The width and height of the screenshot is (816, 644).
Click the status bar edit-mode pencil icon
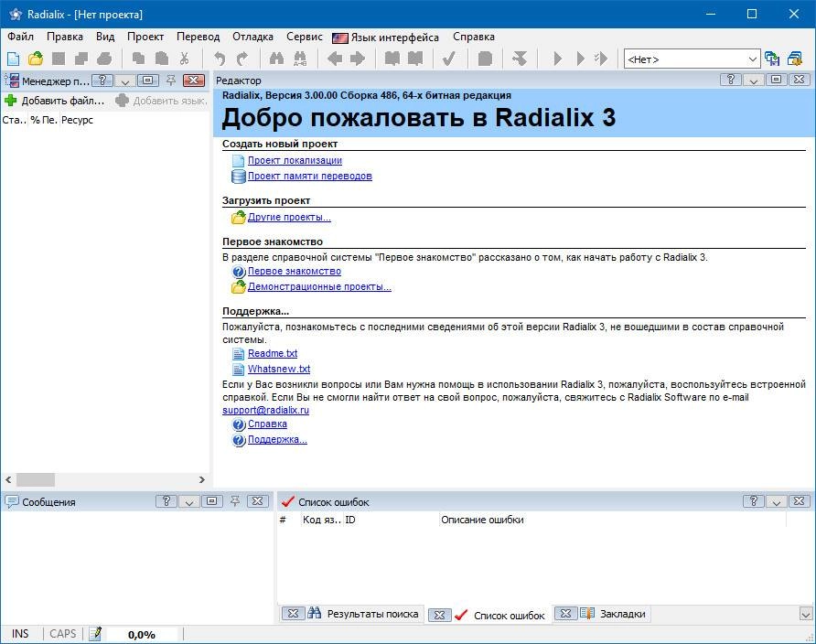tap(95, 634)
